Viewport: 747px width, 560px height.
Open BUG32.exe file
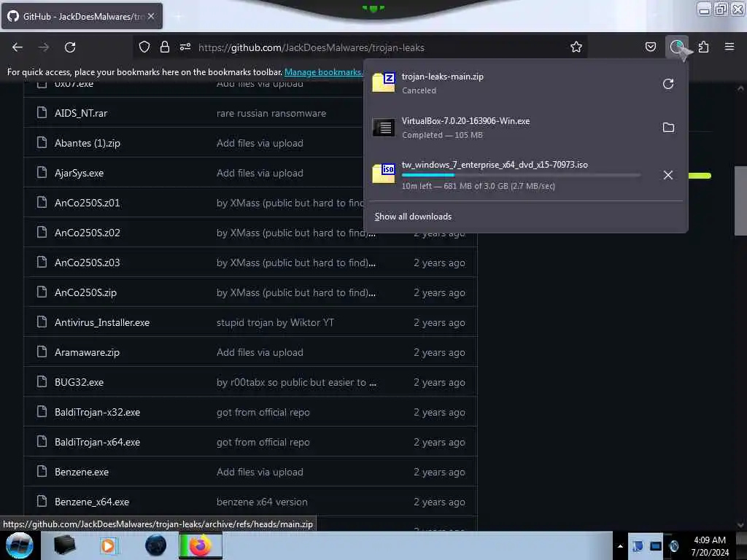(x=79, y=382)
